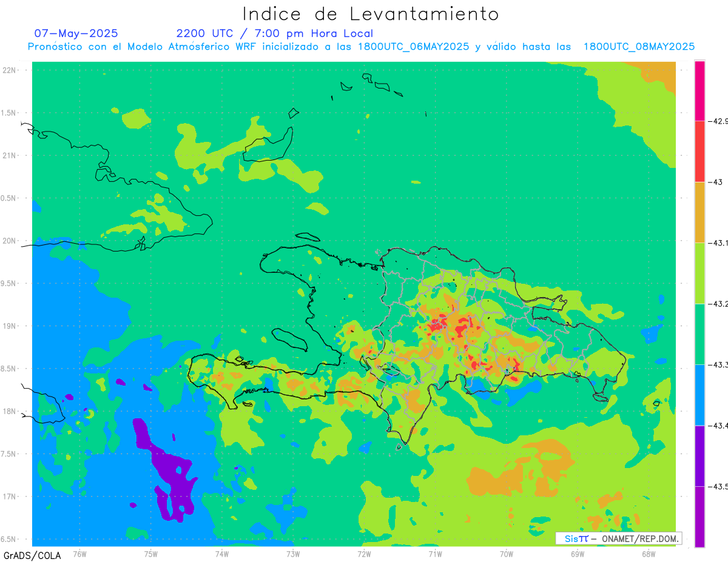
Task: Click the colorbar value '-43'
Action: pyautogui.click(x=716, y=182)
